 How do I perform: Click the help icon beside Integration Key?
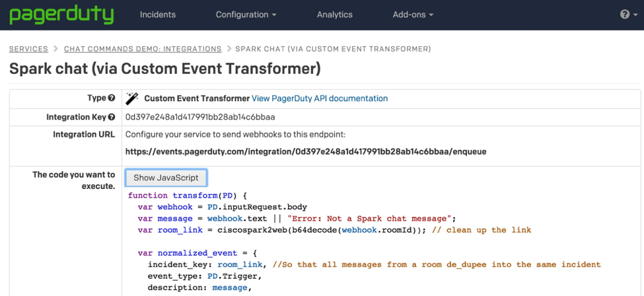coord(112,117)
